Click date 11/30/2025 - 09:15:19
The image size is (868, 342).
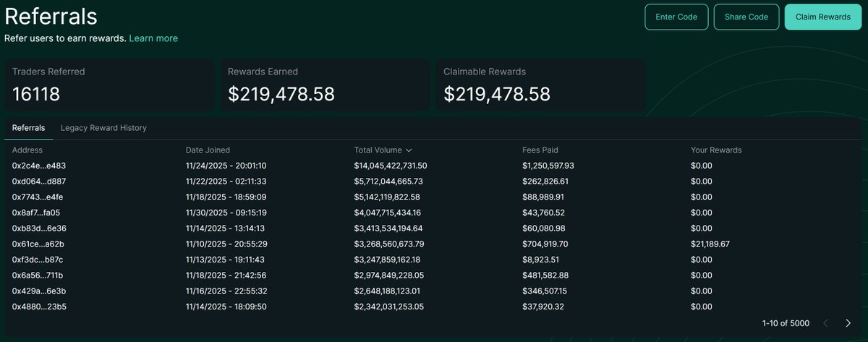[226, 213]
